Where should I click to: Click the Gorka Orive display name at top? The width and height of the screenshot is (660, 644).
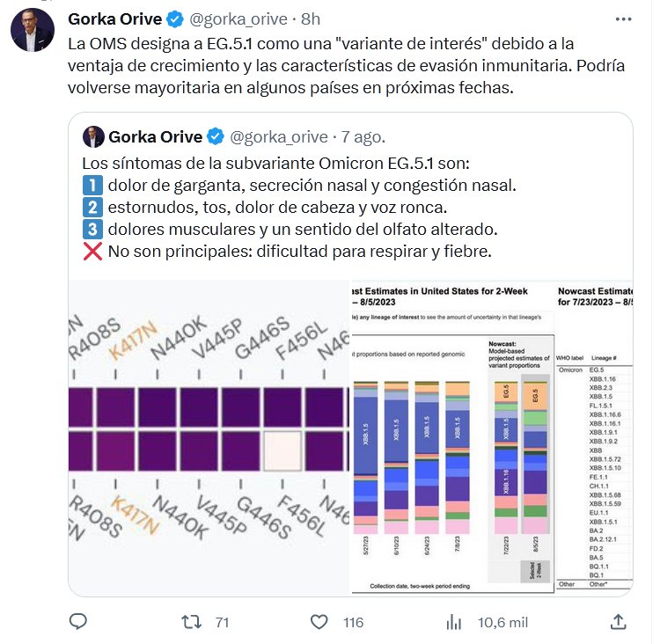pos(116,19)
